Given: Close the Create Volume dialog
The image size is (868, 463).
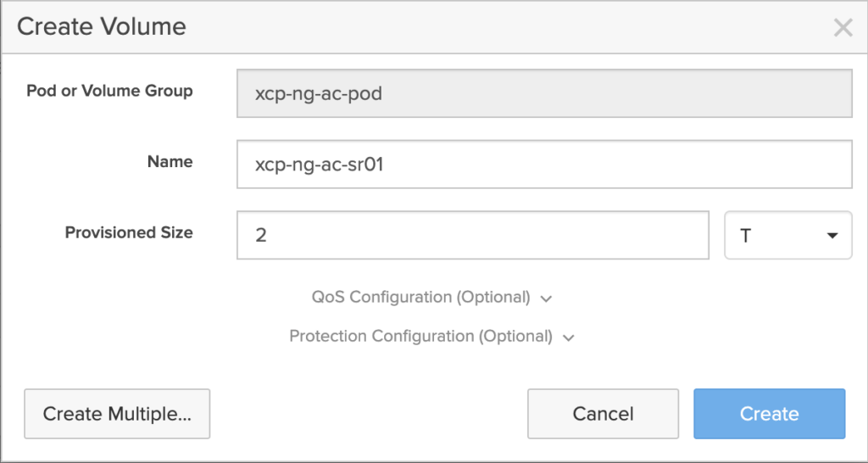Looking at the screenshot, I should point(843,28).
